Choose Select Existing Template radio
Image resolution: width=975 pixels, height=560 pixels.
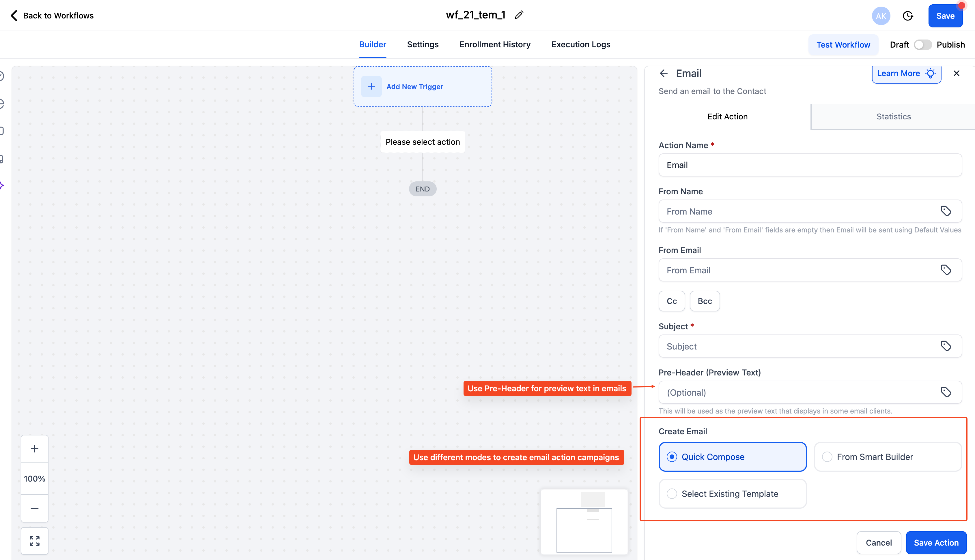tap(672, 494)
